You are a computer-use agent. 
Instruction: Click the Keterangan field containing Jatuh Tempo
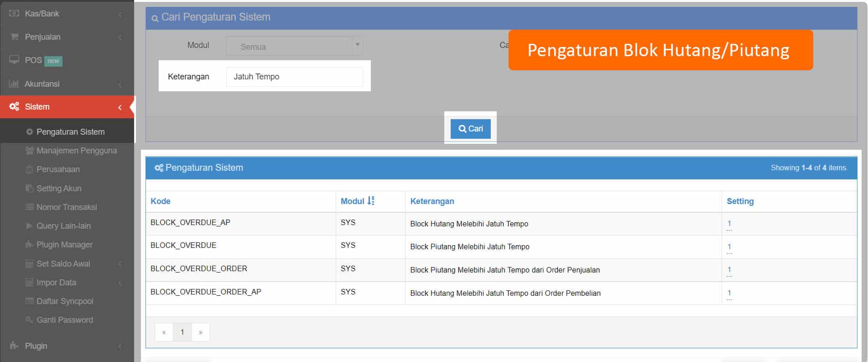(295, 77)
